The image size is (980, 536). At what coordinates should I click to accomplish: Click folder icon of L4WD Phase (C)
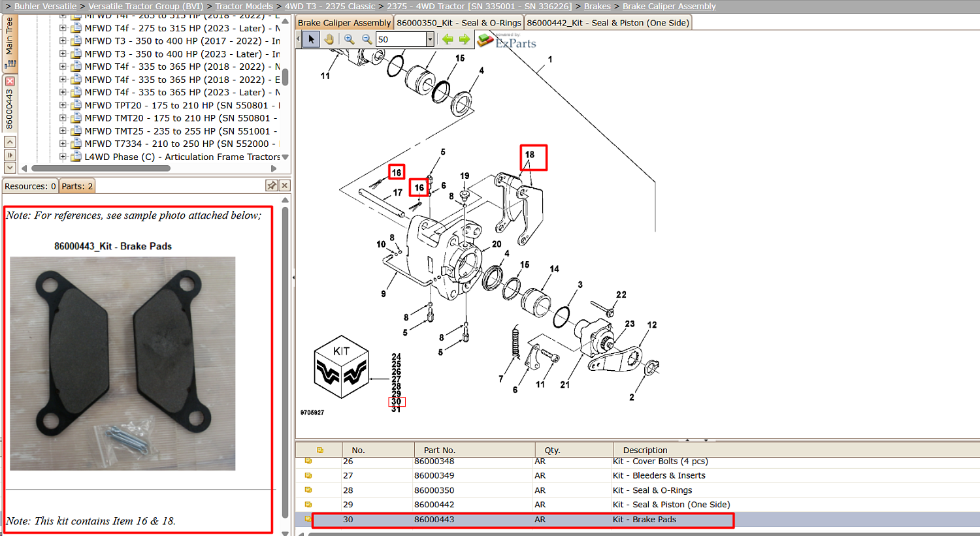[x=76, y=157]
